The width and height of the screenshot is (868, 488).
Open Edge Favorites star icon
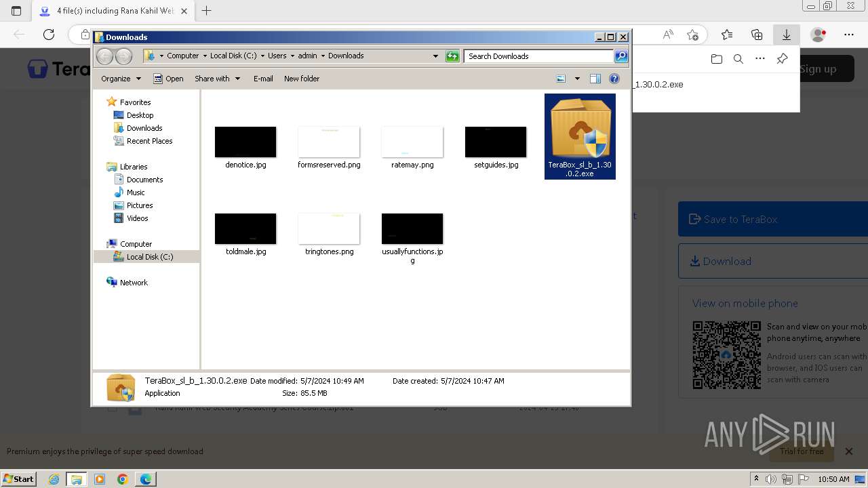pyautogui.click(x=727, y=35)
